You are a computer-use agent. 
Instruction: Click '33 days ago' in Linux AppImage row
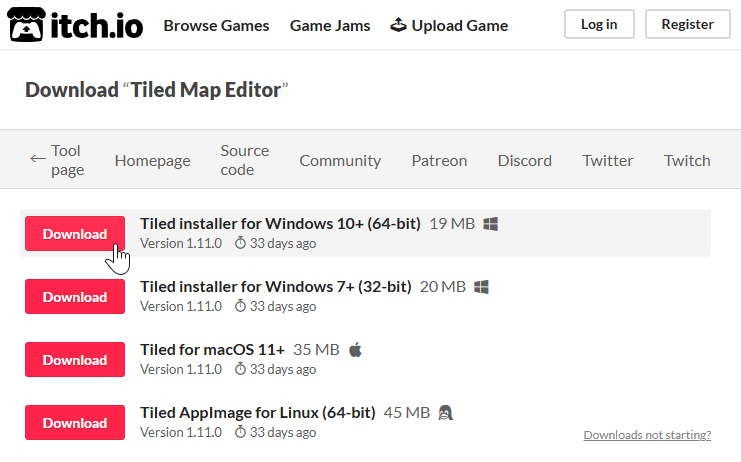(283, 432)
